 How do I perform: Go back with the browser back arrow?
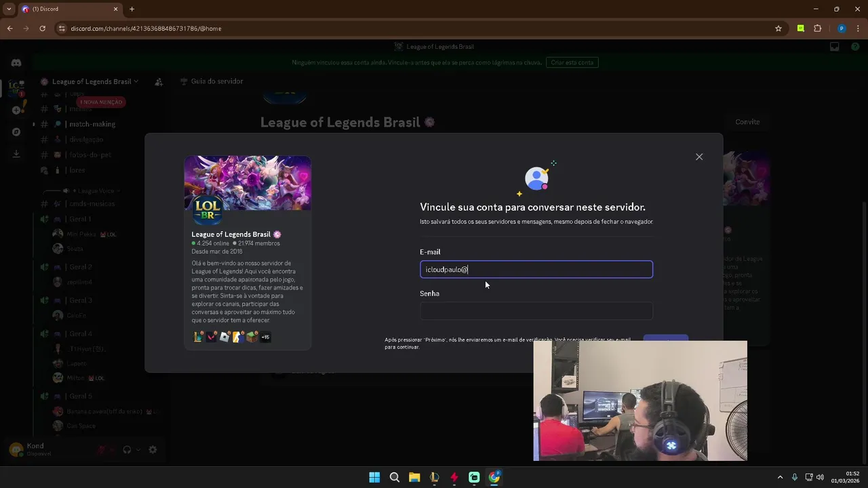[9, 28]
